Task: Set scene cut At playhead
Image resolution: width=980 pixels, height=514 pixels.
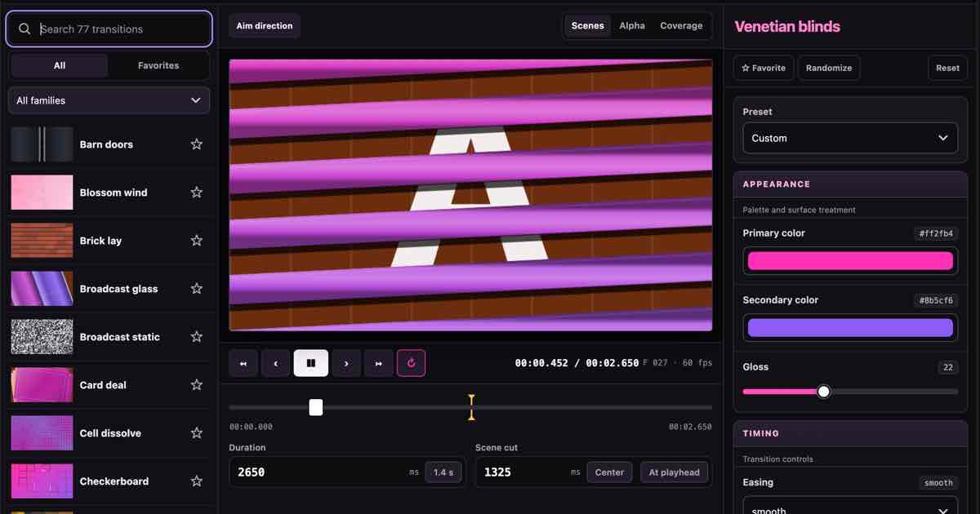Action: point(674,472)
